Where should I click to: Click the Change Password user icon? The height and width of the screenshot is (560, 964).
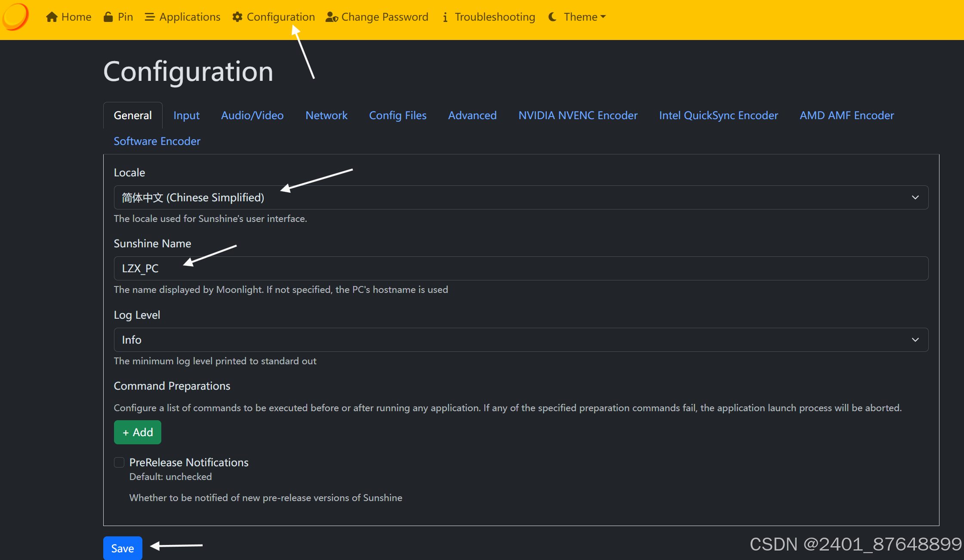[331, 17]
